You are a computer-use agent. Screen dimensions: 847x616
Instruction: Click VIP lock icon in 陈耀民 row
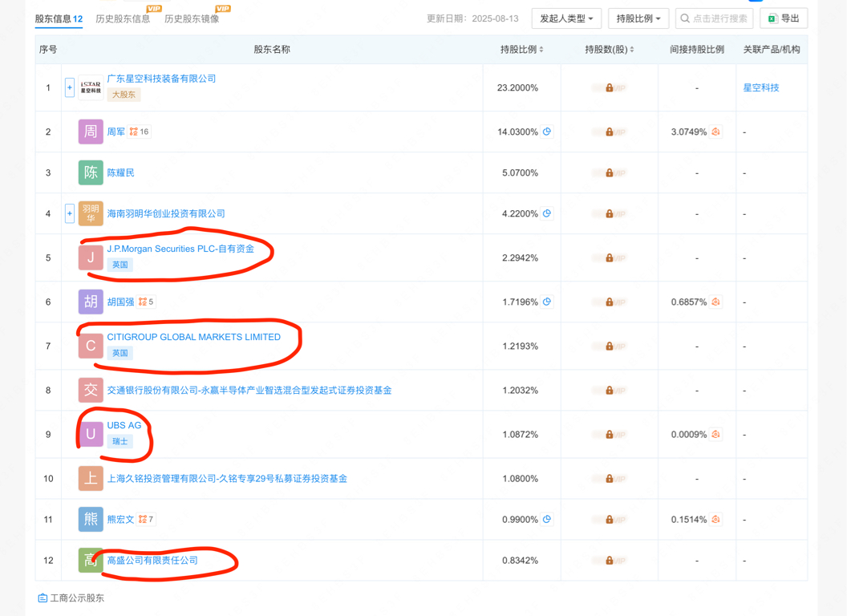point(610,173)
